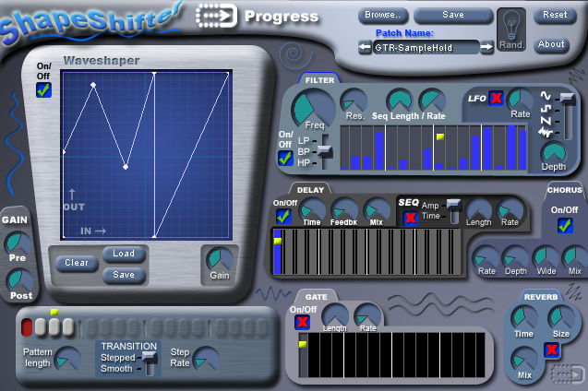588x391 pixels.
Task: Open the DELAY tab
Action: 310,190
